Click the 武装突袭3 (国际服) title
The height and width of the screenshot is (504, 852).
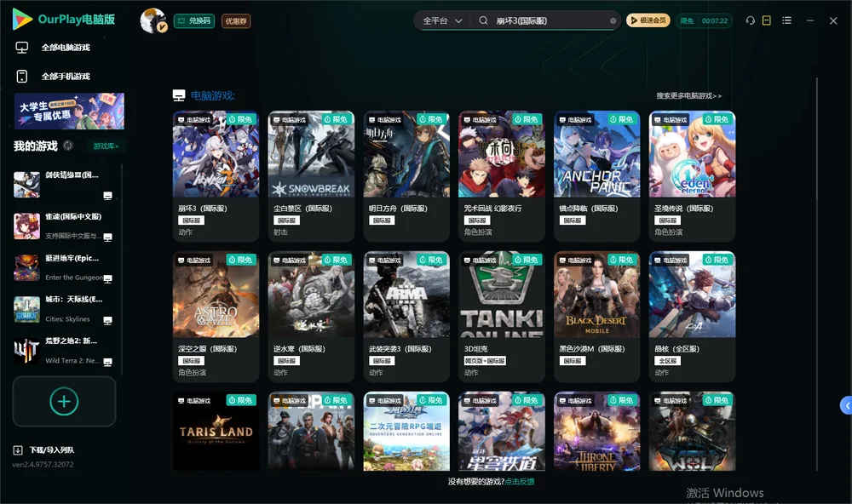click(x=400, y=349)
